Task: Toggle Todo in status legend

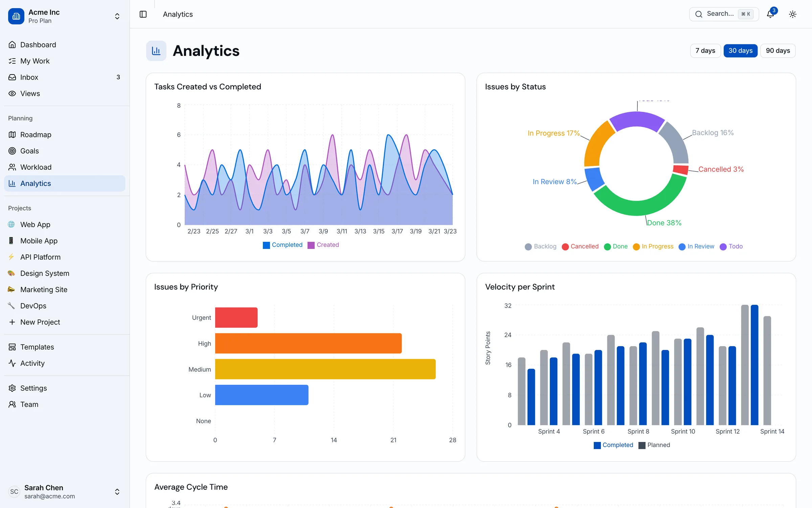Action: pos(731,247)
